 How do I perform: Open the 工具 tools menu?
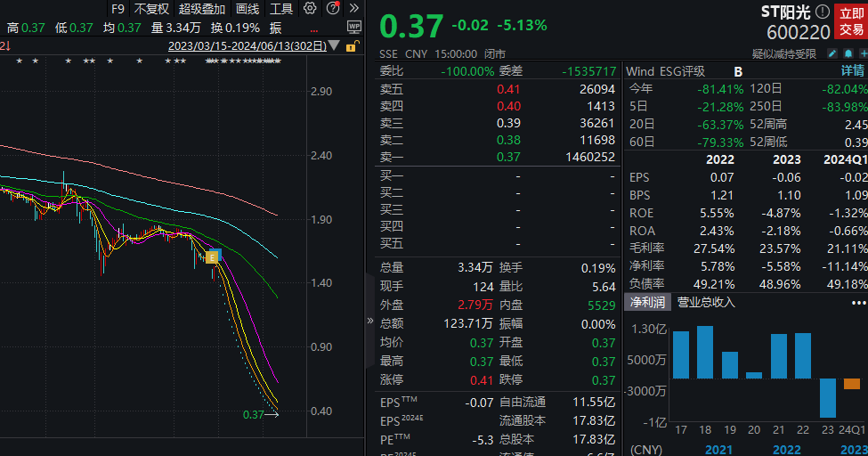[x=281, y=9]
